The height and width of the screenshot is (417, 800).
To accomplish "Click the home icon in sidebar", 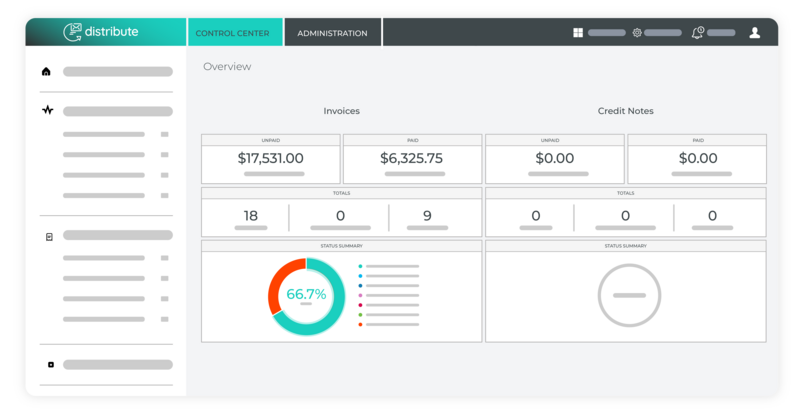I will pyautogui.click(x=46, y=72).
